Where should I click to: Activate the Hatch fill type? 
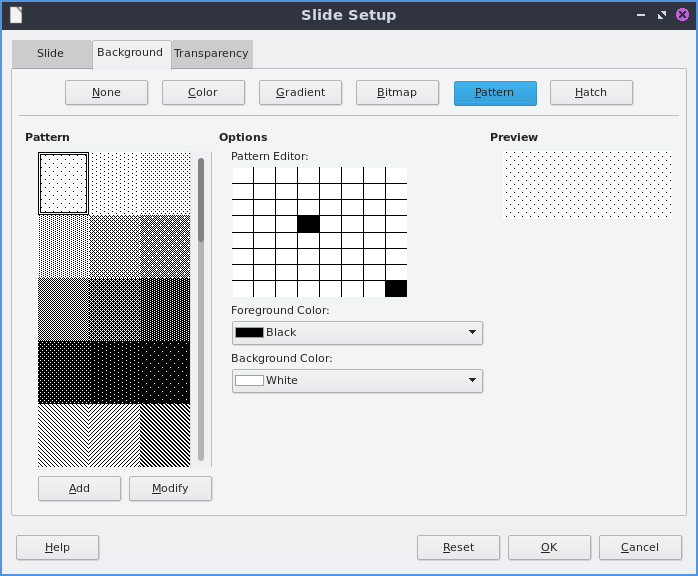tap(591, 93)
